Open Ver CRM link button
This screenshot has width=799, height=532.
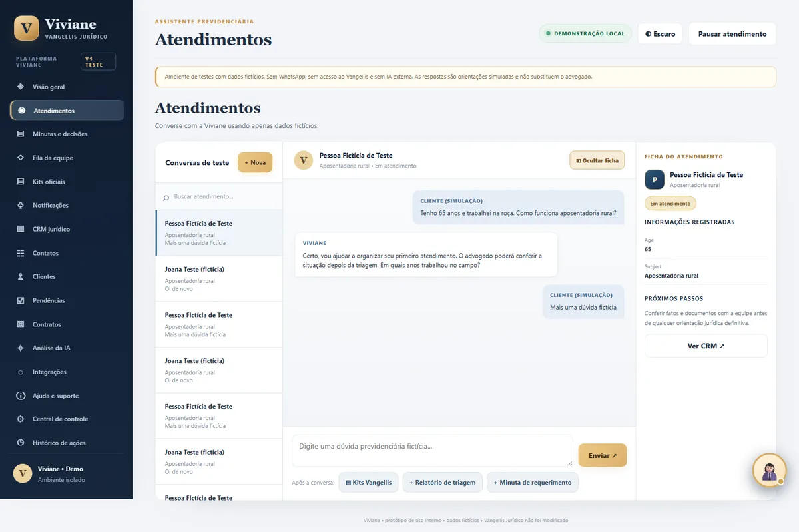click(x=706, y=346)
